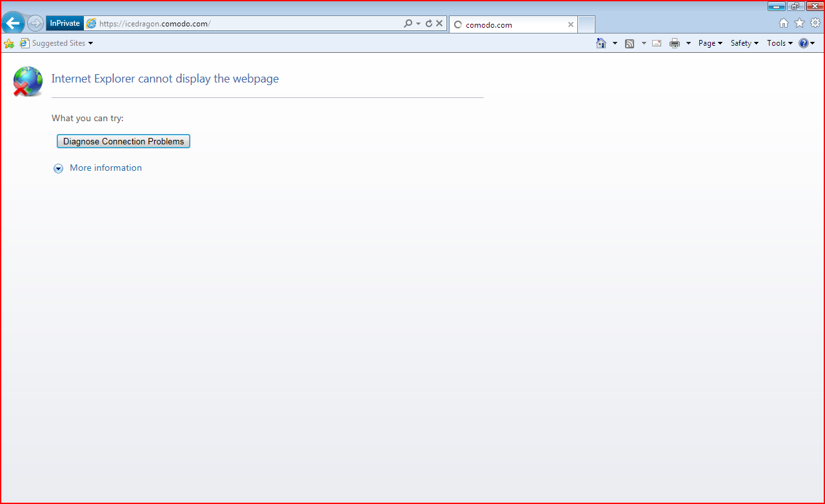Expand the Home button dropdown arrow
Viewport: 825px width, 504px height.
(615, 43)
